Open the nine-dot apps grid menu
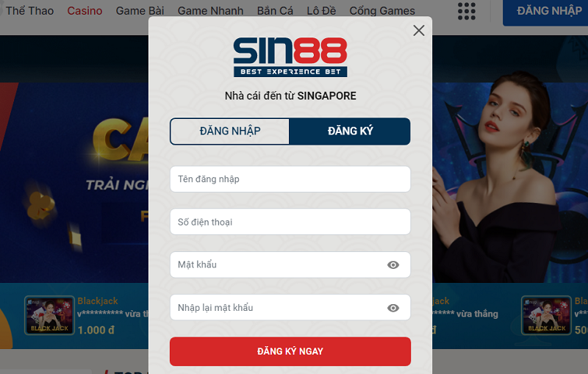Viewport: 588px width, 374px height. coord(467,11)
